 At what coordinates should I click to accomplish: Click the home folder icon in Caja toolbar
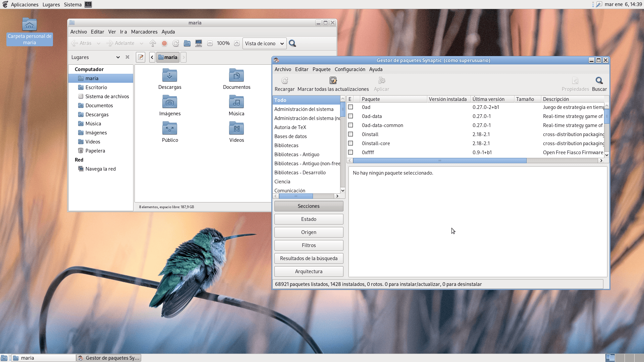187,44
